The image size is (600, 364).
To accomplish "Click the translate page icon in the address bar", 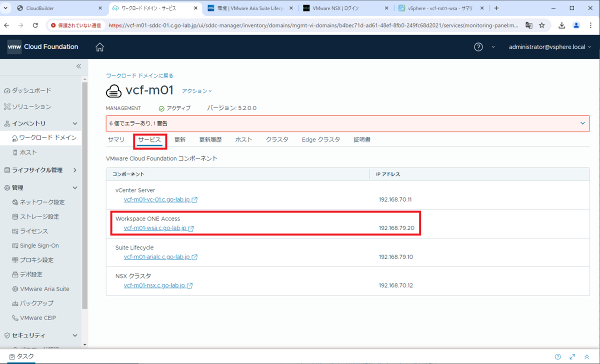I will [529, 25].
